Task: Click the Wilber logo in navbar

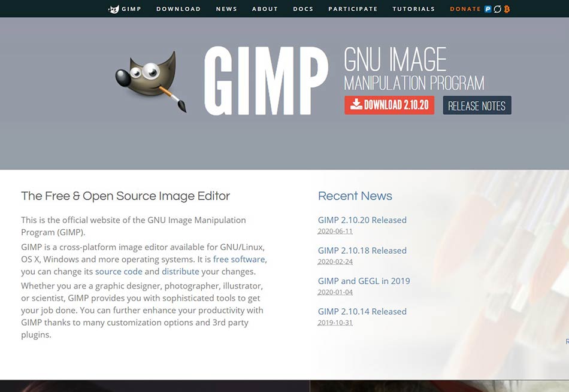Action: point(114,9)
